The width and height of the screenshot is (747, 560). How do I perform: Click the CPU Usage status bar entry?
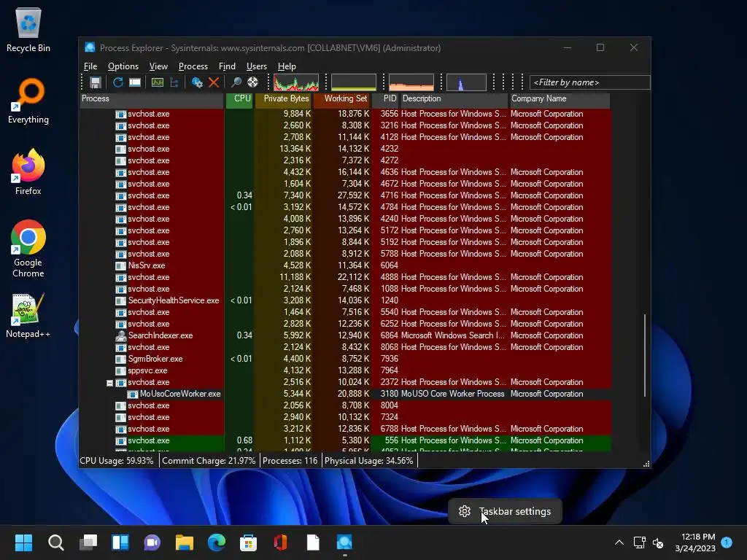(x=117, y=461)
